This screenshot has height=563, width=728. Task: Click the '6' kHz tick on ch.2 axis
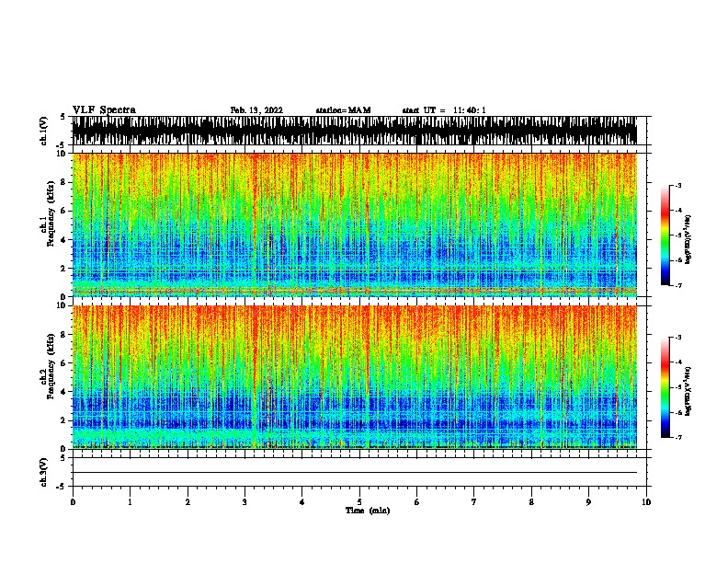(64, 362)
